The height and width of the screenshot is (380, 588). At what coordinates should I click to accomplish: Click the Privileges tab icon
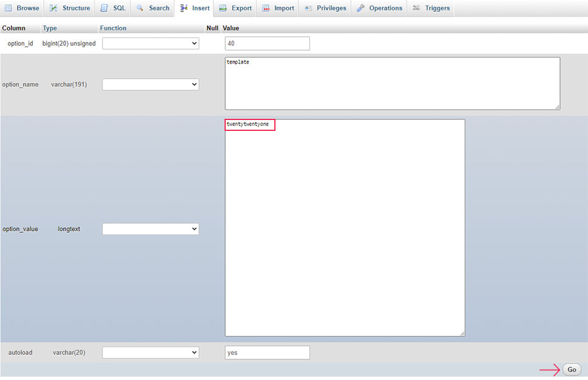[308, 8]
